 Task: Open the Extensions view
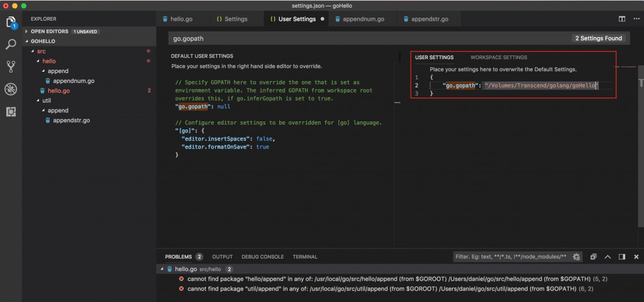pyautogui.click(x=11, y=112)
